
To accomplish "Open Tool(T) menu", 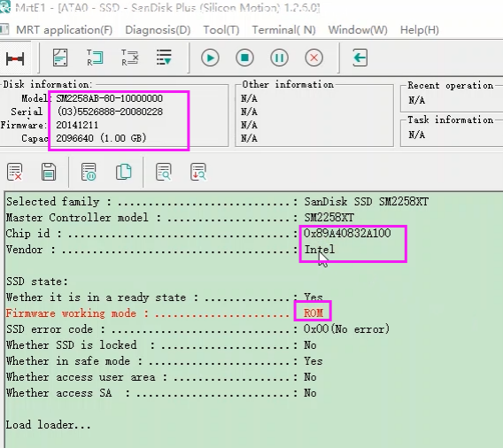I will 221,30.
